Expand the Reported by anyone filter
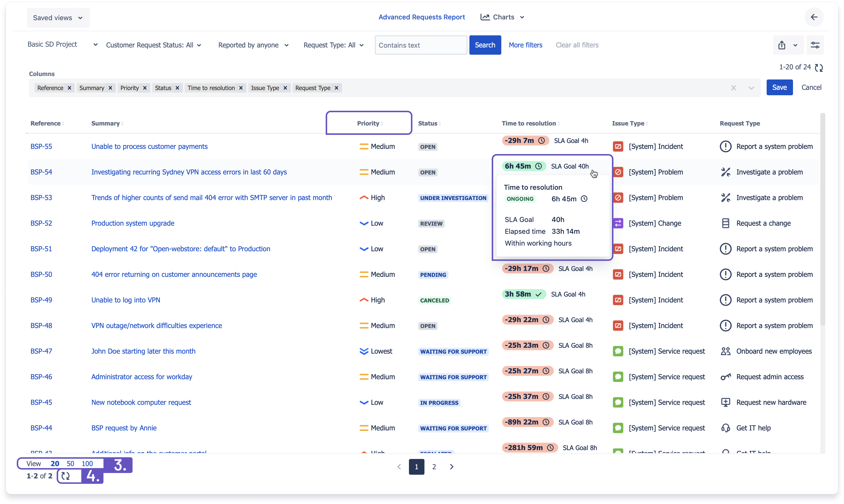 pyautogui.click(x=253, y=45)
